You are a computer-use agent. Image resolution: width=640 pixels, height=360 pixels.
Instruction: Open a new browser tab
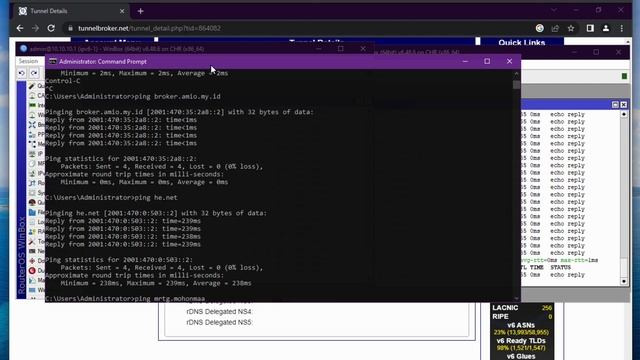[140, 11]
